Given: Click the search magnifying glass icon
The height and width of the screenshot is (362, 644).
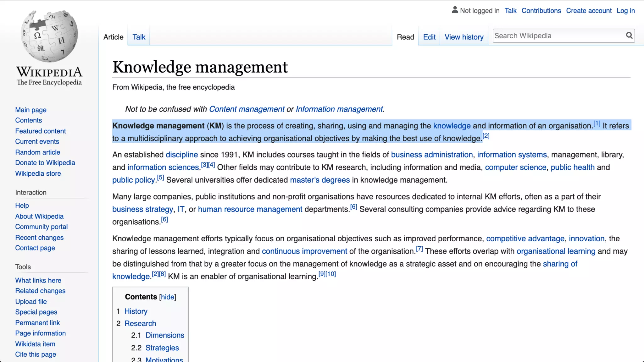Looking at the screenshot, I should (629, 36).
